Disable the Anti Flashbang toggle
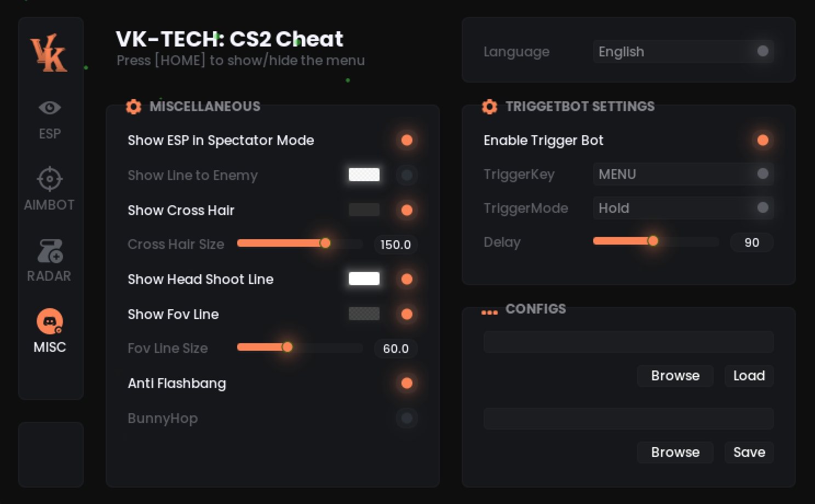The height and width of the screenshot is (504, 815). (x=406, y=384)
